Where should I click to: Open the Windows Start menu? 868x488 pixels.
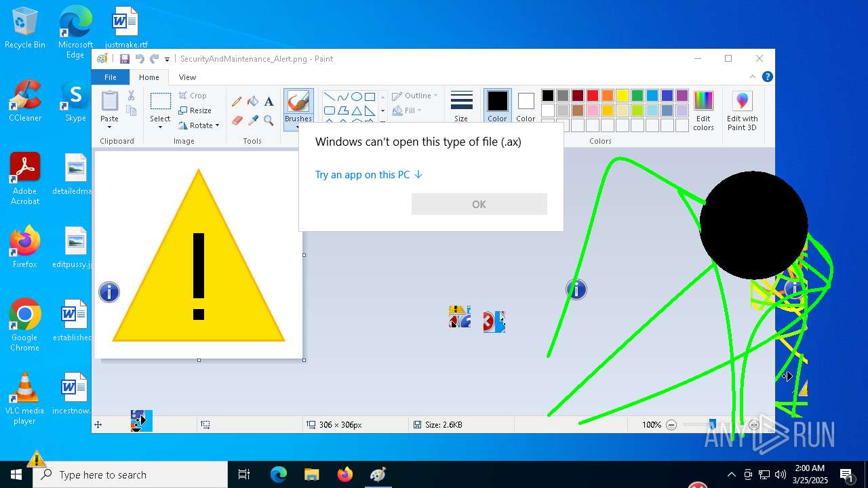(x=16, y=474)
